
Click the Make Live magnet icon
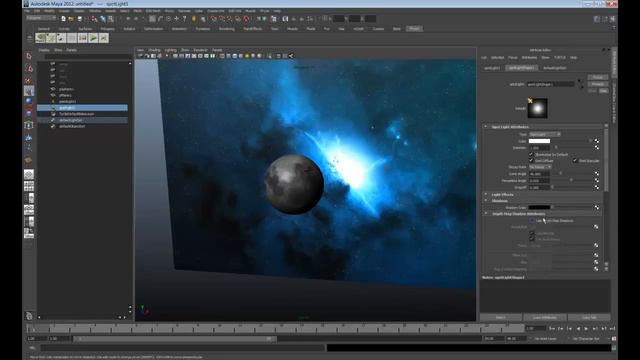[x=246, y=19]
